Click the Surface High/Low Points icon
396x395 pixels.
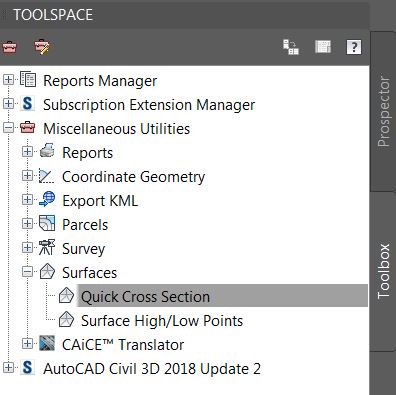coord(66,319)
